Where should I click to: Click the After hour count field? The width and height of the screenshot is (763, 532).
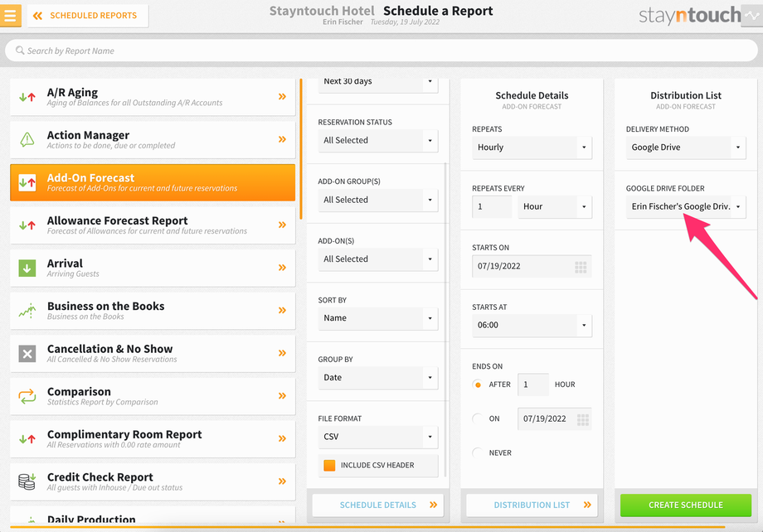(533, 384)
